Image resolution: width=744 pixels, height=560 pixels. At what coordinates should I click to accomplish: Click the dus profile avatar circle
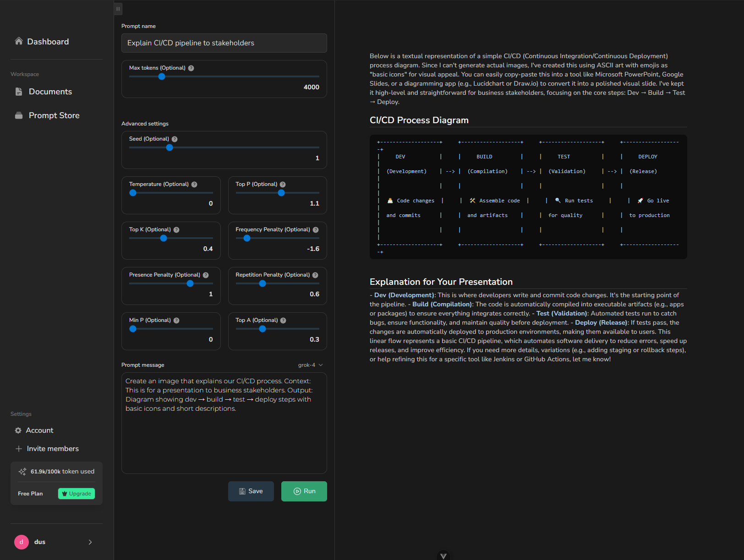21,542
